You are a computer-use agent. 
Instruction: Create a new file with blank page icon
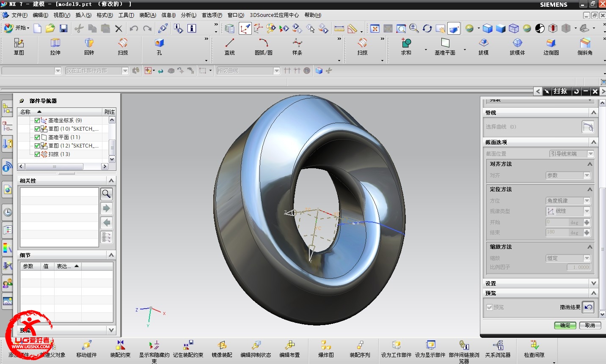coord(38,28)
